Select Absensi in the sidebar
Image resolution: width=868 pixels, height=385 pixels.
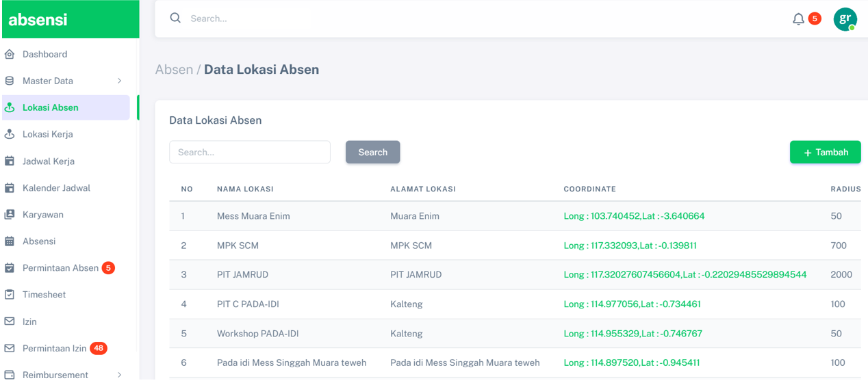[x=39, y=241]
